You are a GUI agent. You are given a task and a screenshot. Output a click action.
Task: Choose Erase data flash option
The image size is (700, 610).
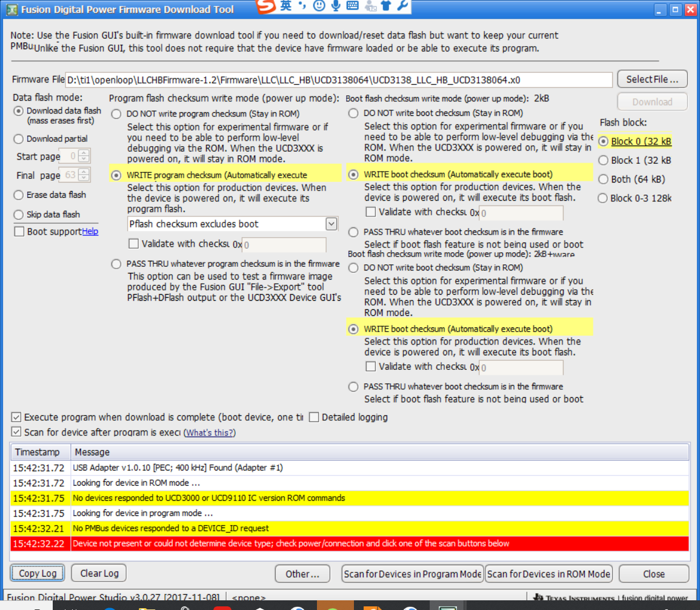point(18,195)
